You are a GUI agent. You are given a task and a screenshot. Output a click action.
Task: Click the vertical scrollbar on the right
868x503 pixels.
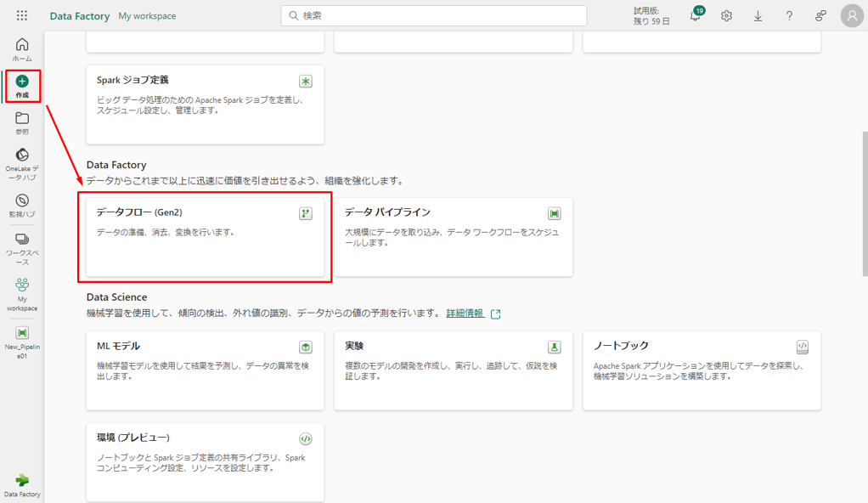click(865, 204)
